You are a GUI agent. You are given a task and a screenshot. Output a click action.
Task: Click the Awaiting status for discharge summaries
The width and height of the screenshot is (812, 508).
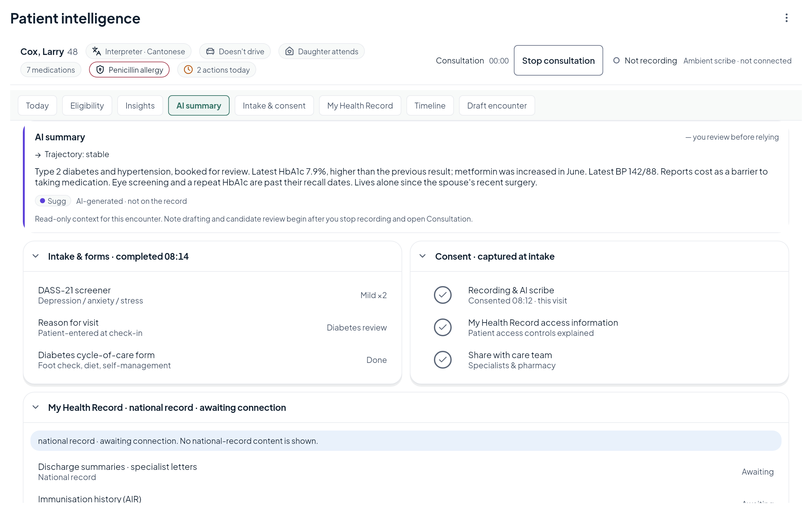(x=757, y=471)
